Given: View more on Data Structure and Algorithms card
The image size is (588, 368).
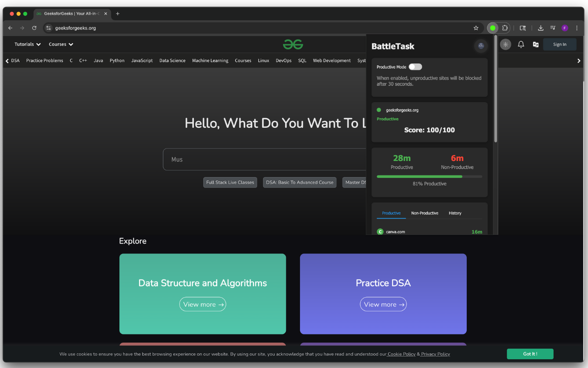Looking at the screenshot, I should pyautogui.click(x=203, y=305).
